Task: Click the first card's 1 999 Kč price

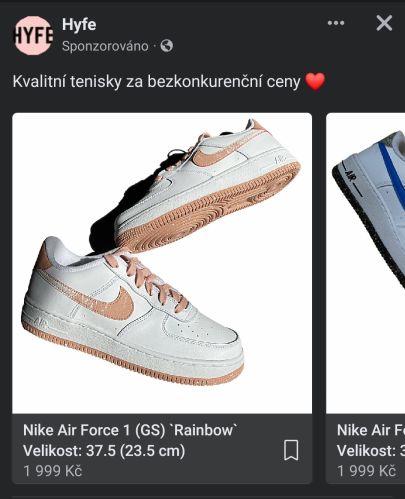Action: (x=53, y=471)
